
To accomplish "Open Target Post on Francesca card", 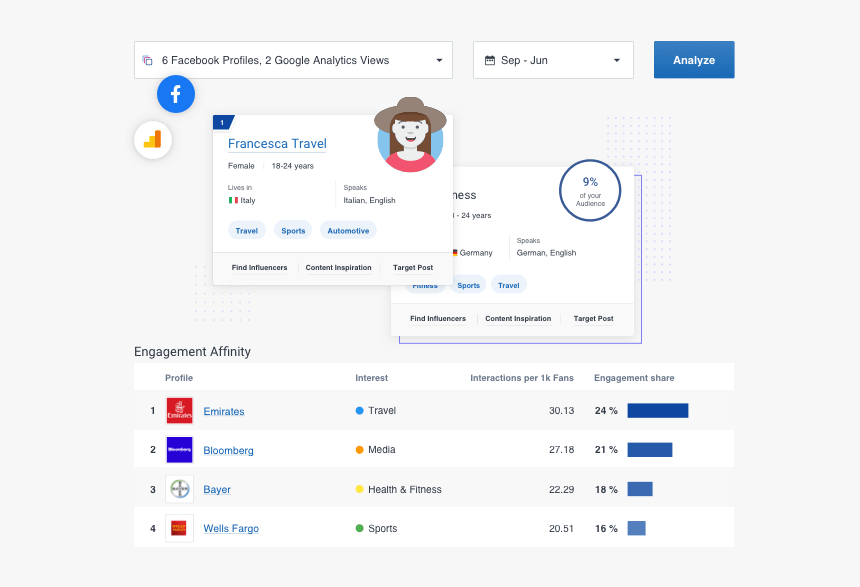I will (x=413, y=268).
